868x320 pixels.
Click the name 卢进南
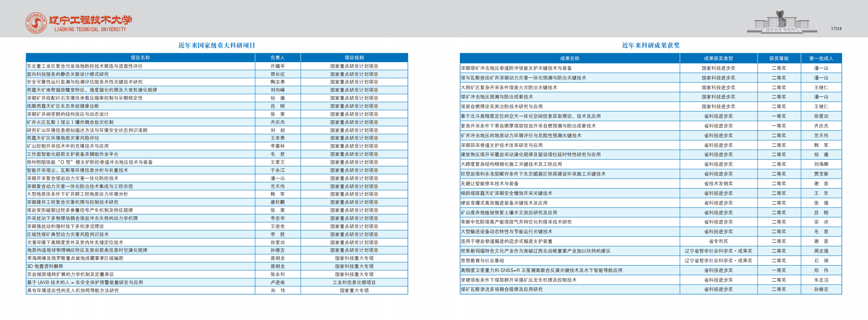(278, 282)
